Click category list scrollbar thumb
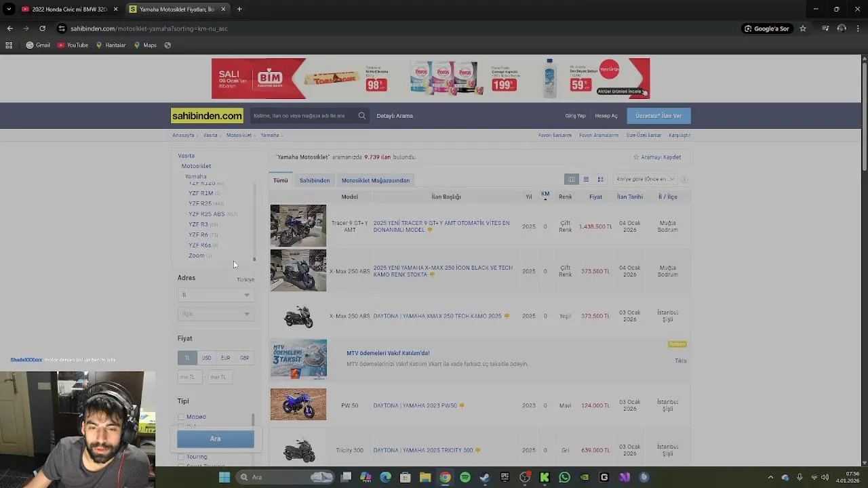This screenshot has height=488, width=868. pyautogui.click(x=254, y=259)
